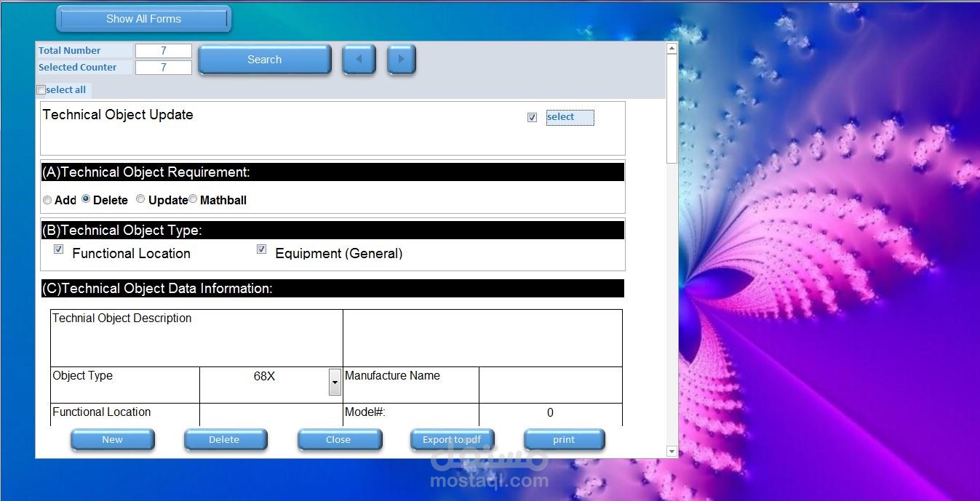Click the Technical Object Update title text
980x501 pixels.
[118, 115]
